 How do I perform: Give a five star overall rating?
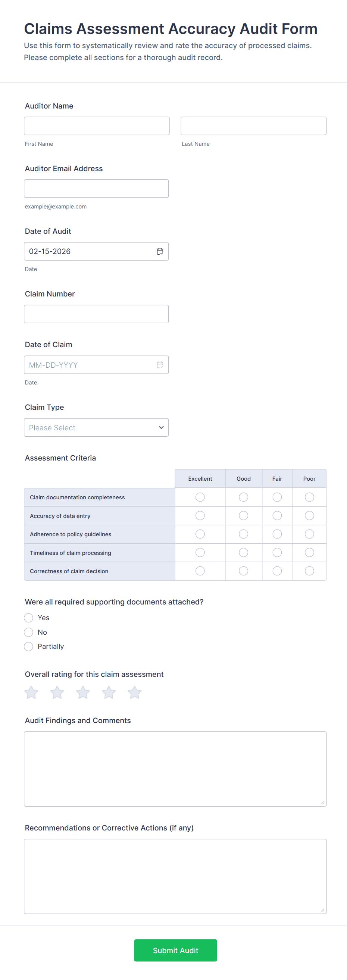[x=134, y=692]
